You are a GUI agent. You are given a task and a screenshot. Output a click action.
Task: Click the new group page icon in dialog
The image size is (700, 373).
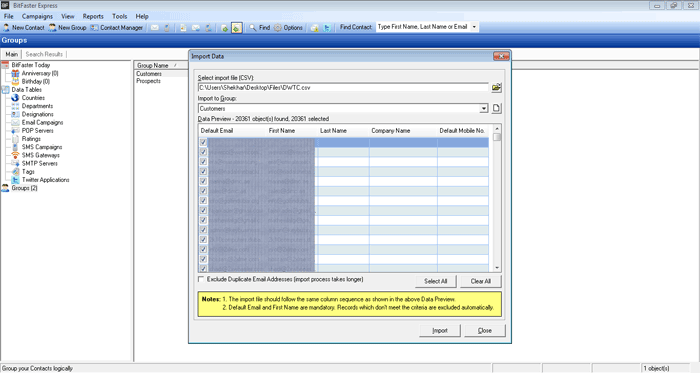click(496, 108)
